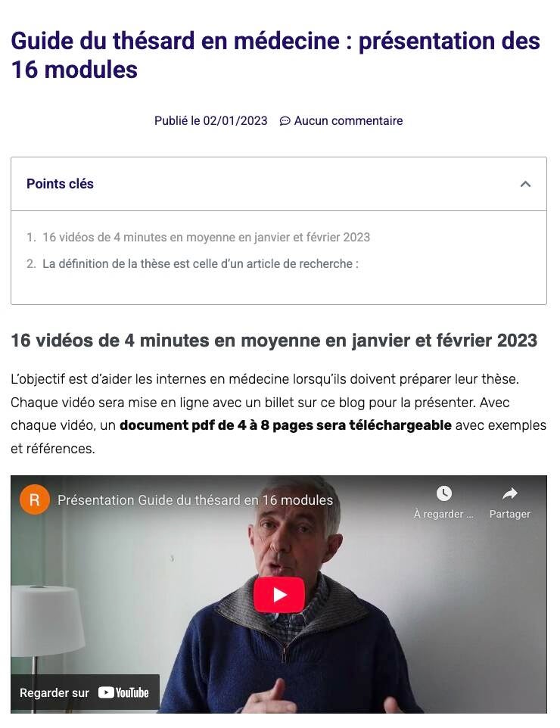Image resolution: width=560 pixels, height=728 pixels.
Task: Click the Partager share arrow icon
Action: 510,493
